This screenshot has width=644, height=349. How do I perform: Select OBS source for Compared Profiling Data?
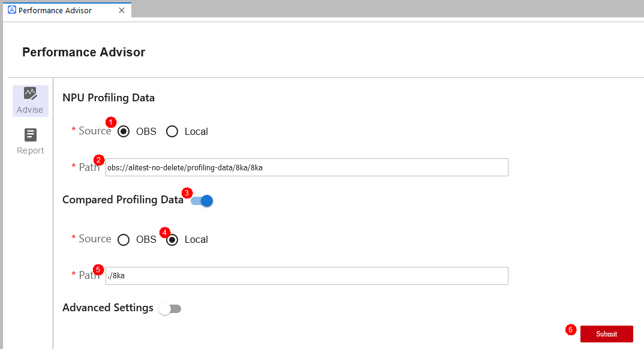pos(123,240)
